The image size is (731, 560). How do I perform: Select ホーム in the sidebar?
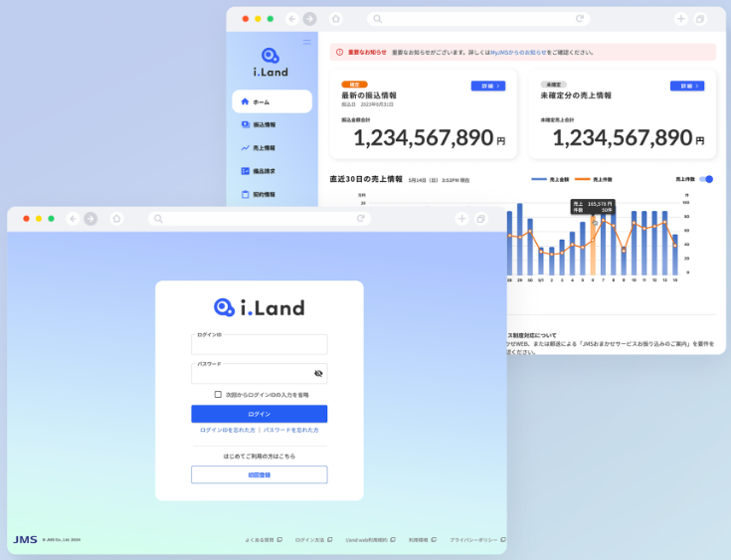pos(272,101)
